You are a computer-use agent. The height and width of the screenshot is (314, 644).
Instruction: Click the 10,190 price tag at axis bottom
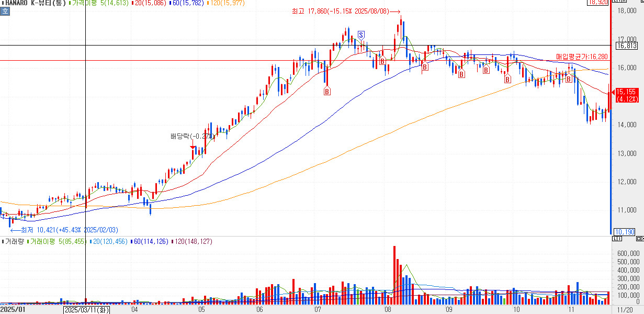(x=625, y=232)
